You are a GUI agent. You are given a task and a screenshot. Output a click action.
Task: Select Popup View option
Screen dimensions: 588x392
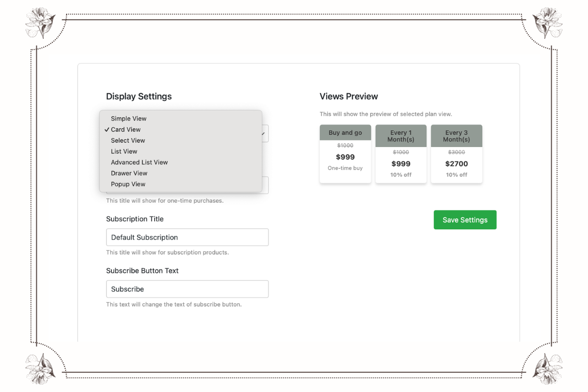(128, 184)
